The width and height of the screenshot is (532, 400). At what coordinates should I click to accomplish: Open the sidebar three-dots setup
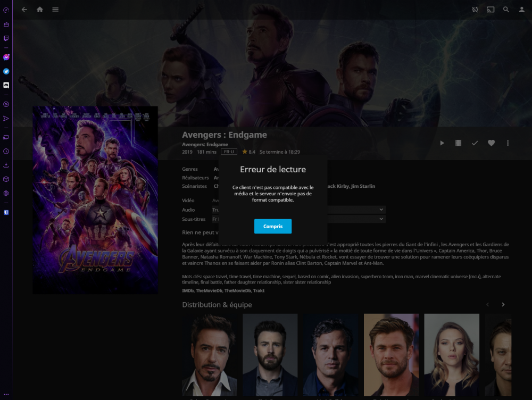[x=6, y=395]
